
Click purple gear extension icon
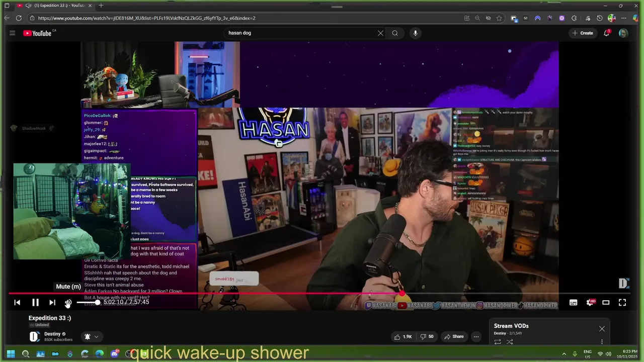[x=562, y=18]
